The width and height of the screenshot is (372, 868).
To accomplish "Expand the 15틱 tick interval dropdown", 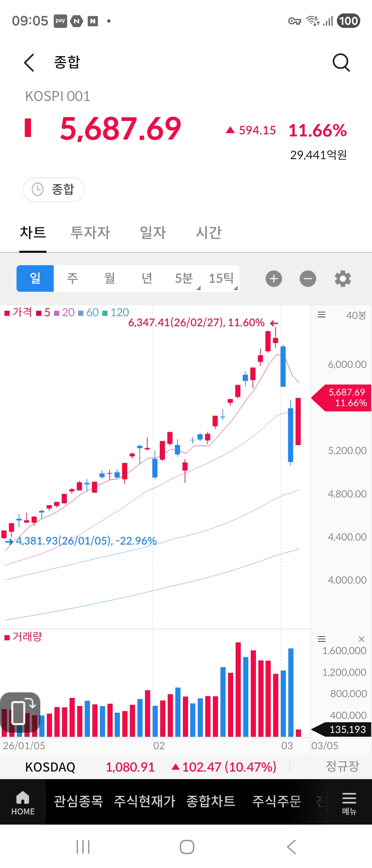I will (222, 278).
